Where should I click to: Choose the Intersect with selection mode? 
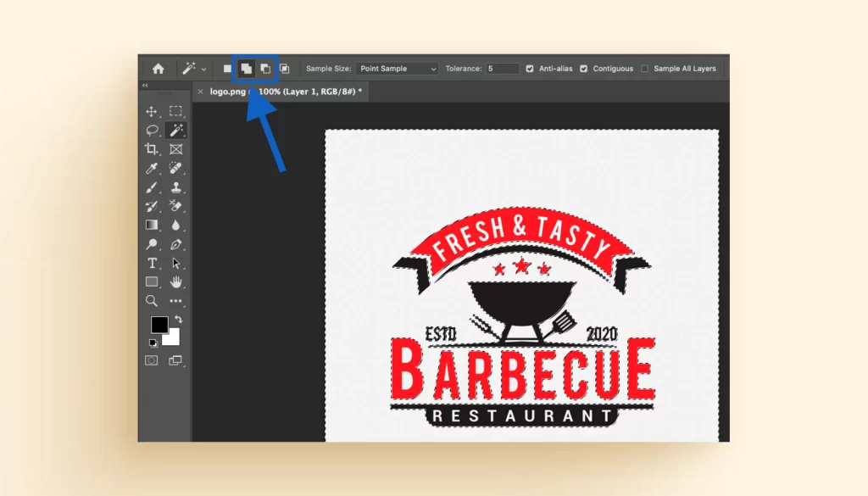(x=284, y=69)
